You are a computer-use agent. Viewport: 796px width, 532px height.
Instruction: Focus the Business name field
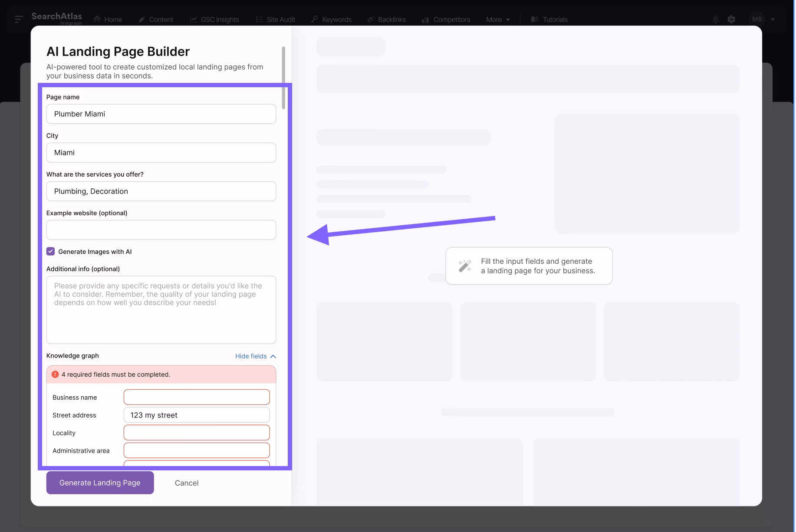pyautogui.click(x=197, y=397)
